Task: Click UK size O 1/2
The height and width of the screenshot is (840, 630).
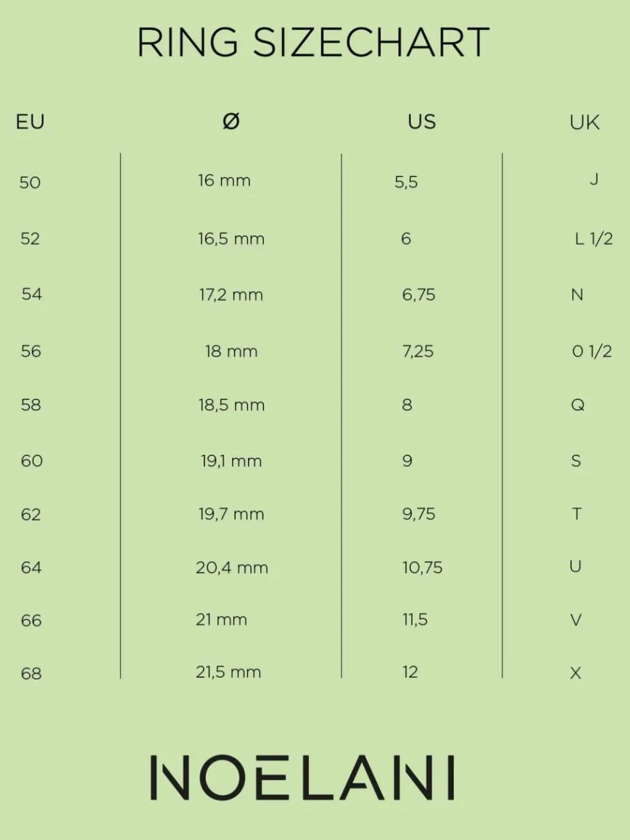Action: (x=592, y=352)
